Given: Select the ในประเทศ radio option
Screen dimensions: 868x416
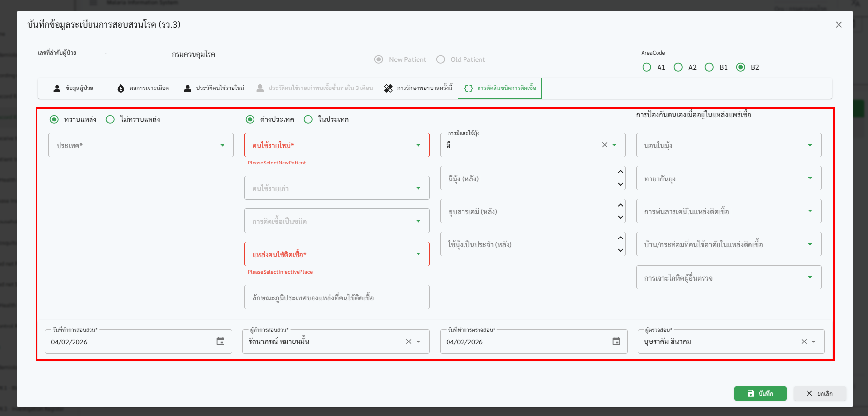Looking at the screenshot, I should pos(308,119).
